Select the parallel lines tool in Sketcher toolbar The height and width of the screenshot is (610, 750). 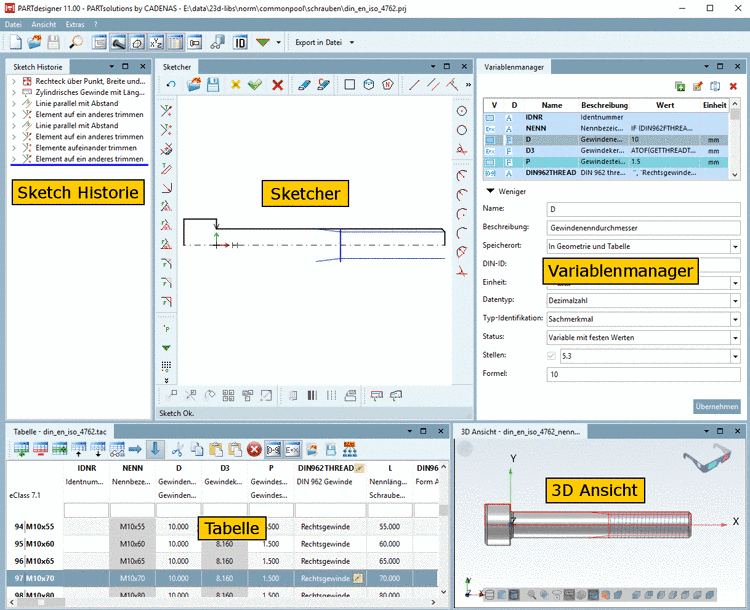point(433,85)
